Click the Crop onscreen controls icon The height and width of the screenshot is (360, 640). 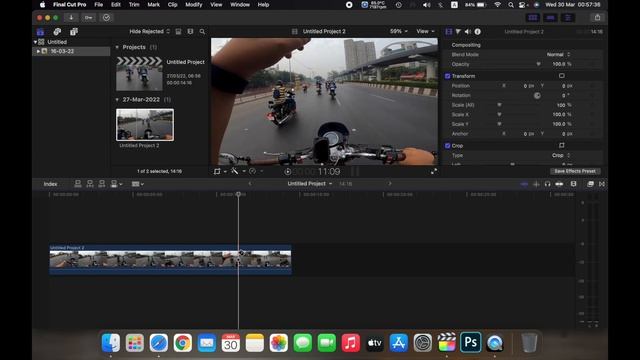(562, 145)
